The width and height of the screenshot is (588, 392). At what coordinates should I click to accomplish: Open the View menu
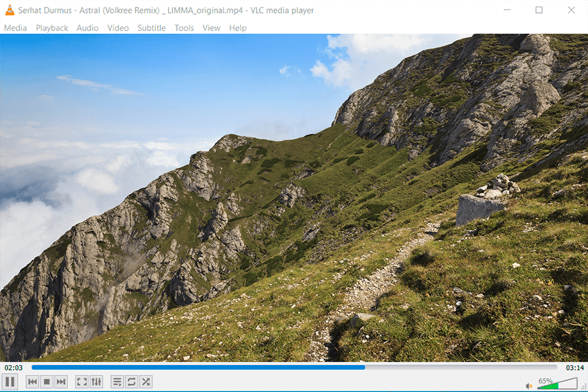211,28
